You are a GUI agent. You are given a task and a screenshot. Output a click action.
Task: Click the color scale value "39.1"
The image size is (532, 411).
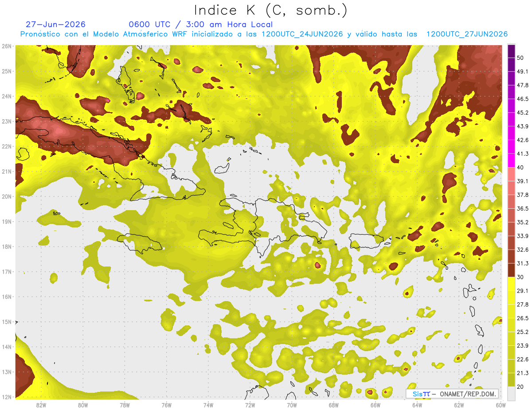(522, 181)
